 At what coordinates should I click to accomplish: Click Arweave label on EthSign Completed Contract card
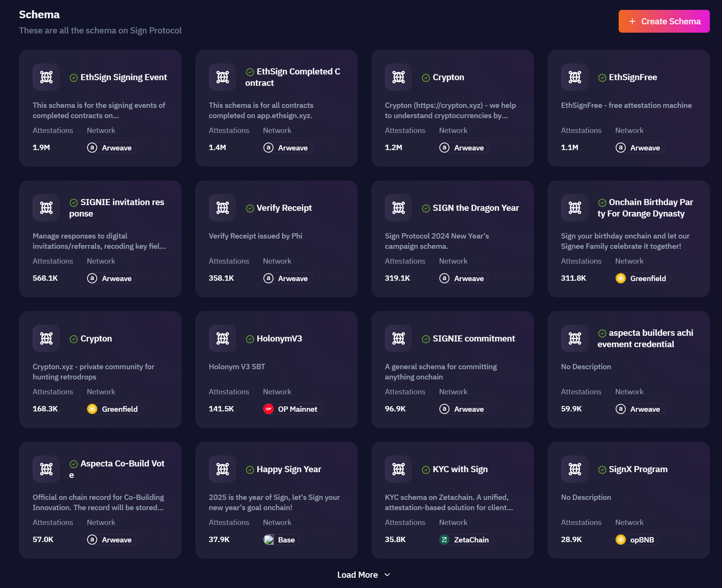point(293,148)
